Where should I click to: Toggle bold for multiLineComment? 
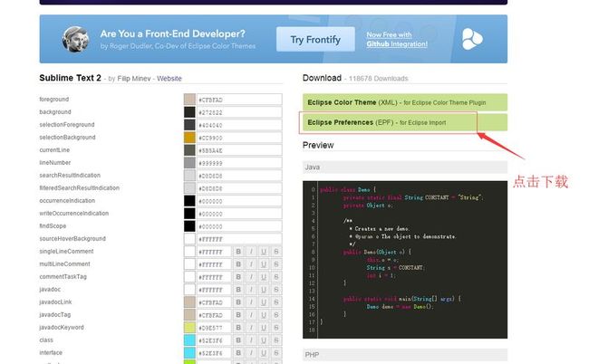(238, 264)
